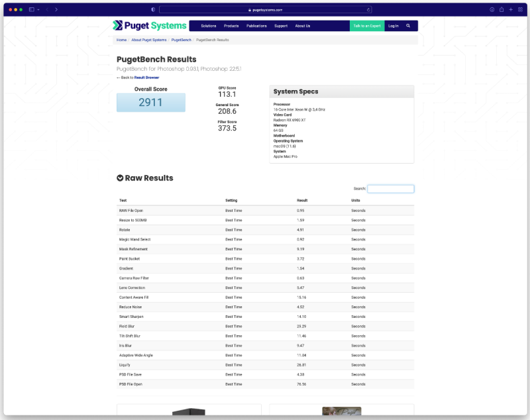The height and width of the screenshot is (420, 530).
Task: Click the Tilt-Shift Blur row text
Action: [129, 337]
